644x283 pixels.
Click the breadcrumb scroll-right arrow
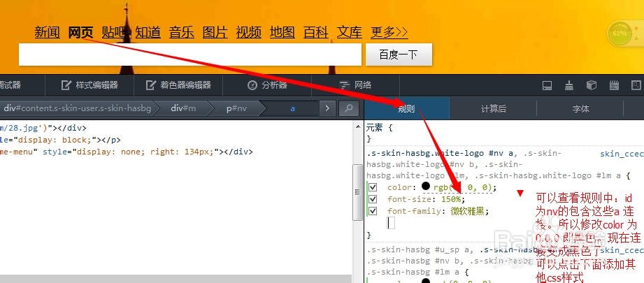(327, 108)
